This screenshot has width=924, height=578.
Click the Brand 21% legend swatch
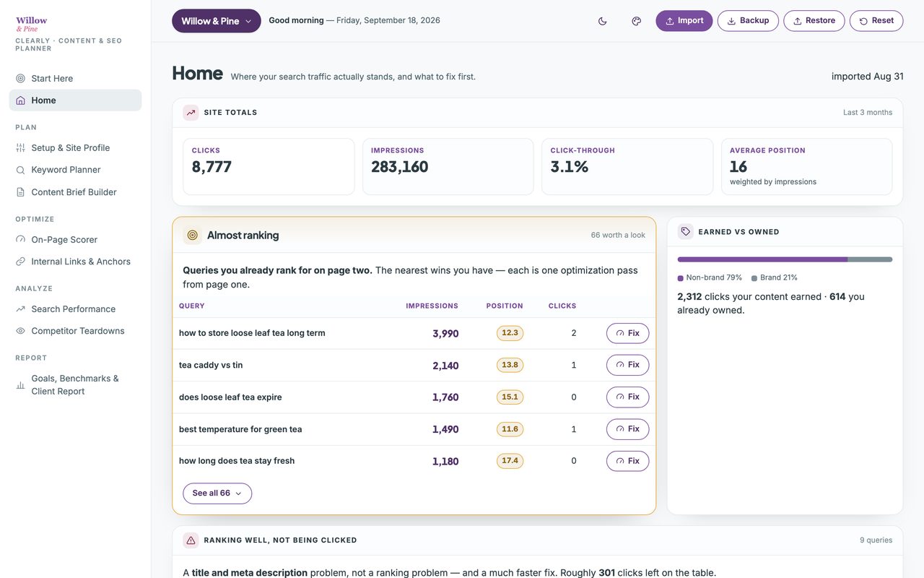click(754, 278)
